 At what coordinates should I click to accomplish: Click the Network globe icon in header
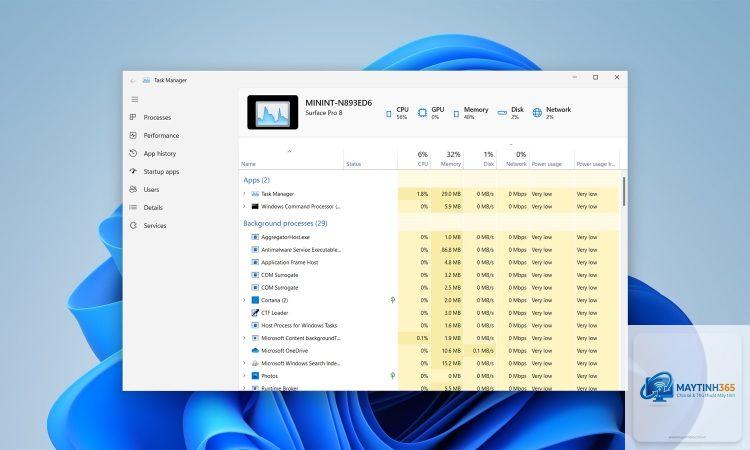(x=537, y=112)
